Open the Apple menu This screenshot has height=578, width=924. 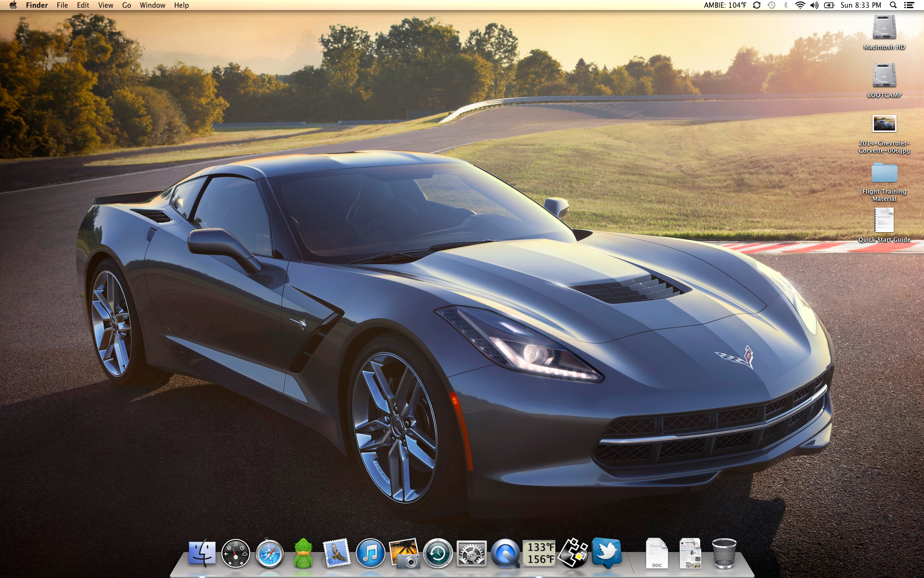[13, 5]
